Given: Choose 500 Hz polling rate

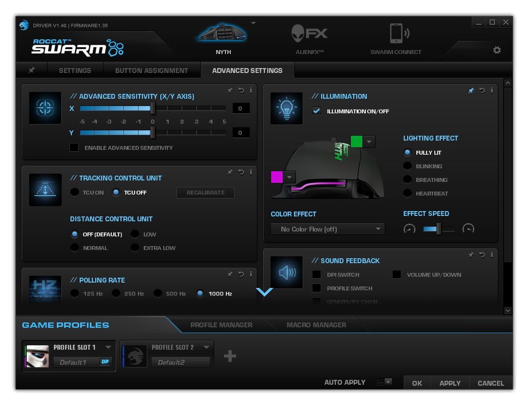Looking at the screenshot, I should [x=157, y=293].
